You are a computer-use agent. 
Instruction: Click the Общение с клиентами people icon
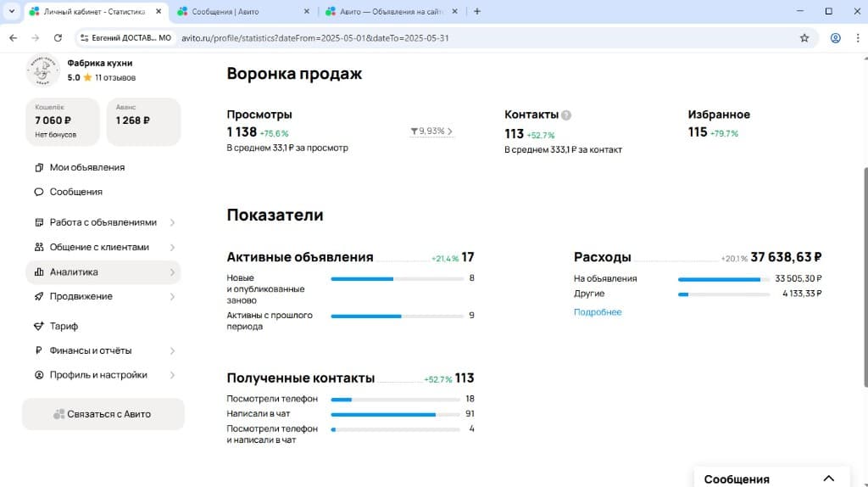coord(39,247)
